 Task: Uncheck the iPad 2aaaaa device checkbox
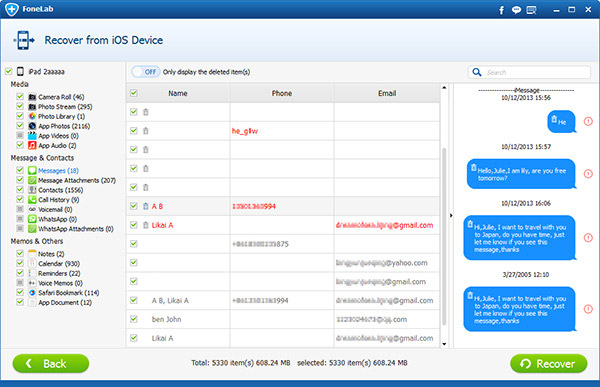(8, 71)
